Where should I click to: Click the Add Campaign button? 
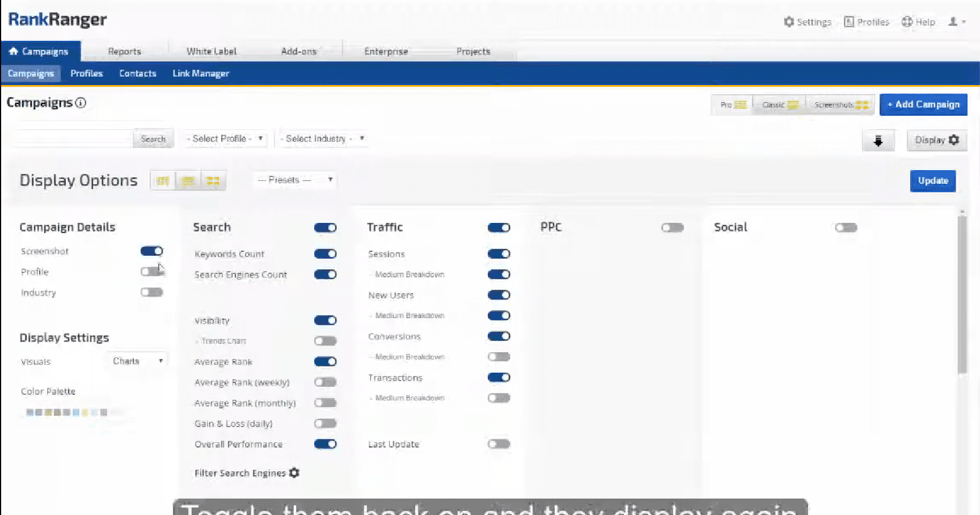click(x=923, y=104)
